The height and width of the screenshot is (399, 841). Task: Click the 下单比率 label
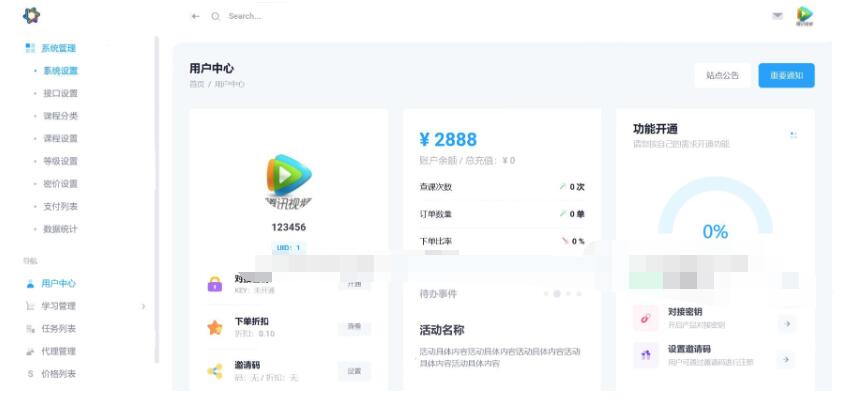click(436, 241)
